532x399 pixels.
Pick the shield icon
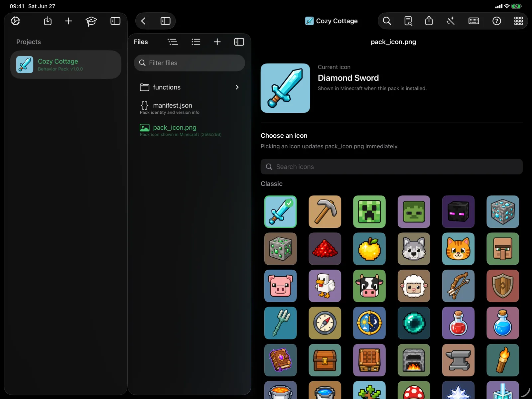tap(503, 286)
